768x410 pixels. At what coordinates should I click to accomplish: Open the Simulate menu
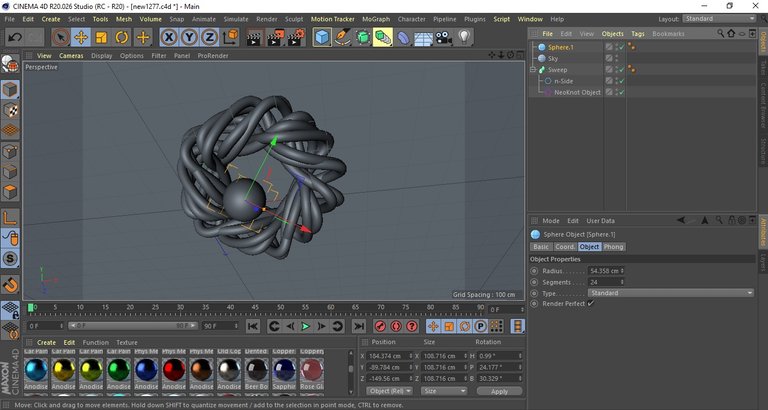(x=236, y=19)
